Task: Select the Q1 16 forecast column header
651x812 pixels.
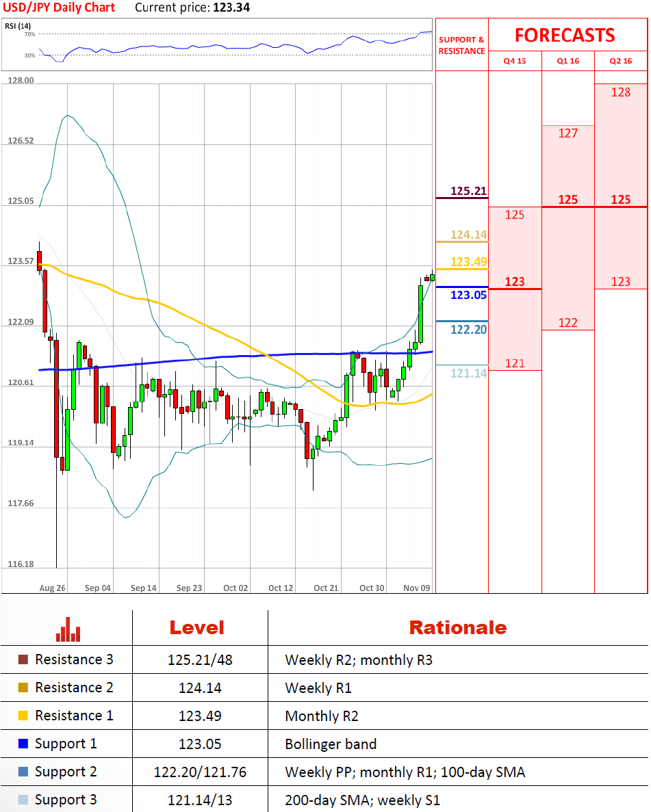Action: (x=568, y=61)
